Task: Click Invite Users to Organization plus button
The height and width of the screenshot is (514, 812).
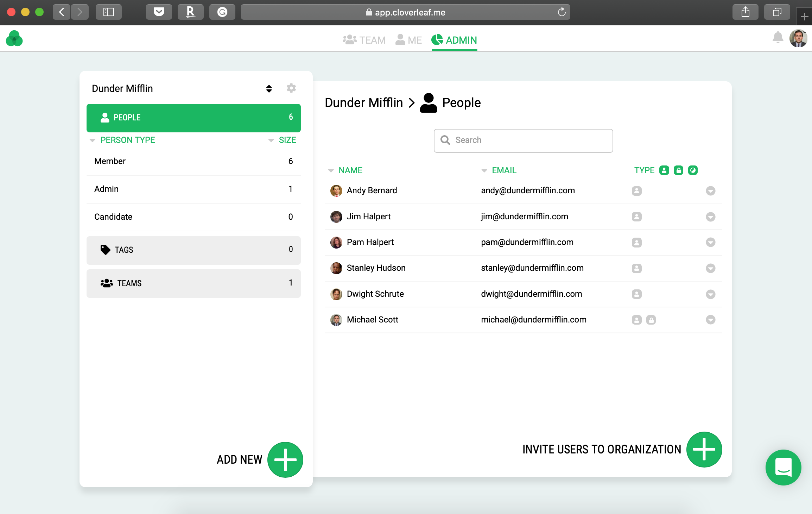Action: click(x=704, y=450)
